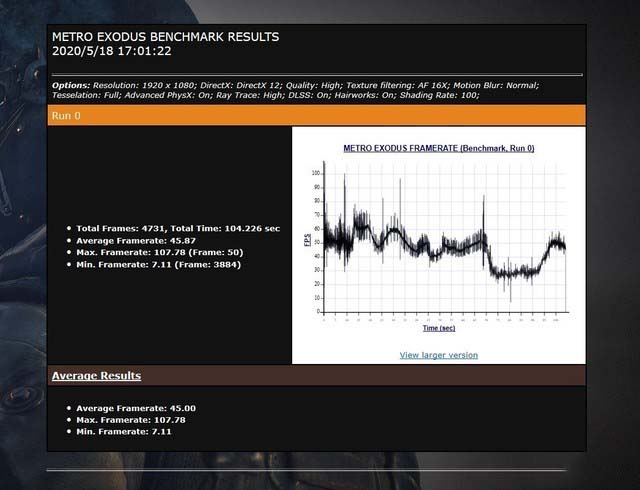Click the FPS axis label
This screenshot has height=490, width=640.
pos(307,240)
